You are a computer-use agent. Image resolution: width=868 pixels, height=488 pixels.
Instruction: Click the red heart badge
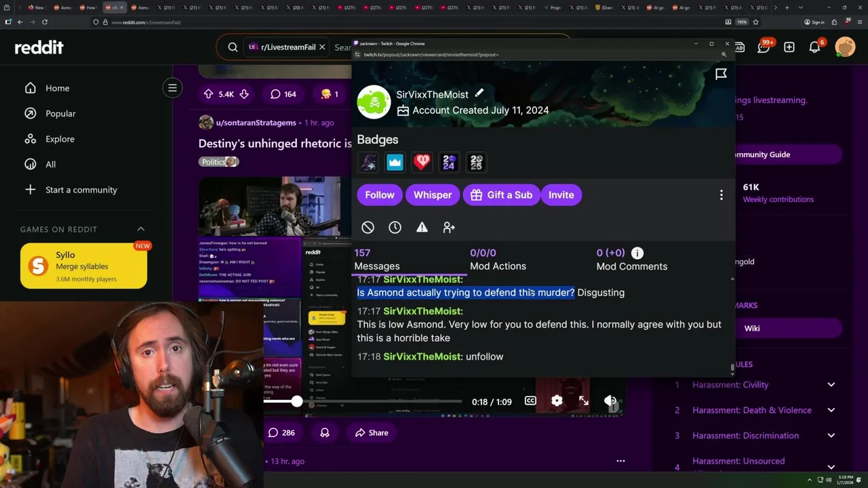(x=422, y=162)
